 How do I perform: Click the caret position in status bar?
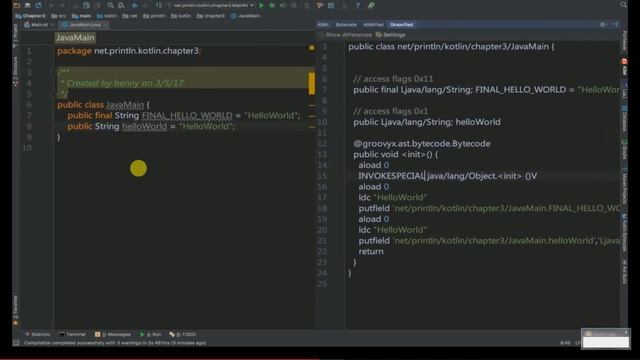pos(565,343)
